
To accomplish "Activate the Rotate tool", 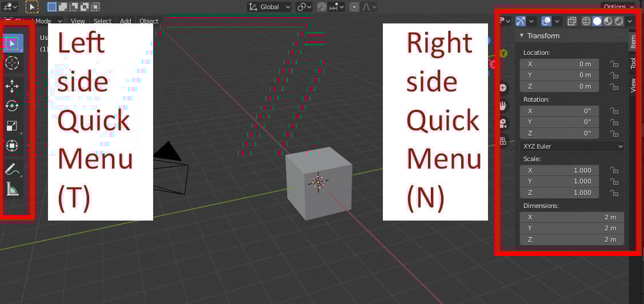I will click(12, 106).
